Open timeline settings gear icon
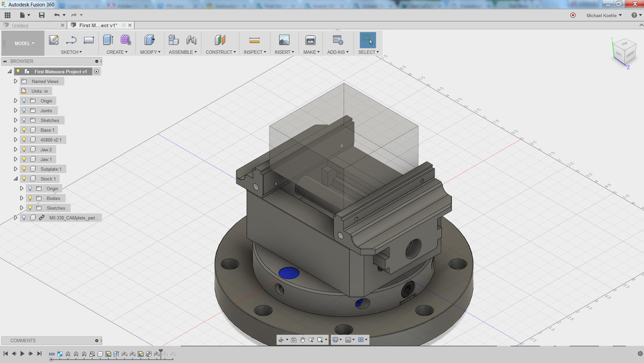This screenshot has height=363, width=644. [x=640, y=354]
